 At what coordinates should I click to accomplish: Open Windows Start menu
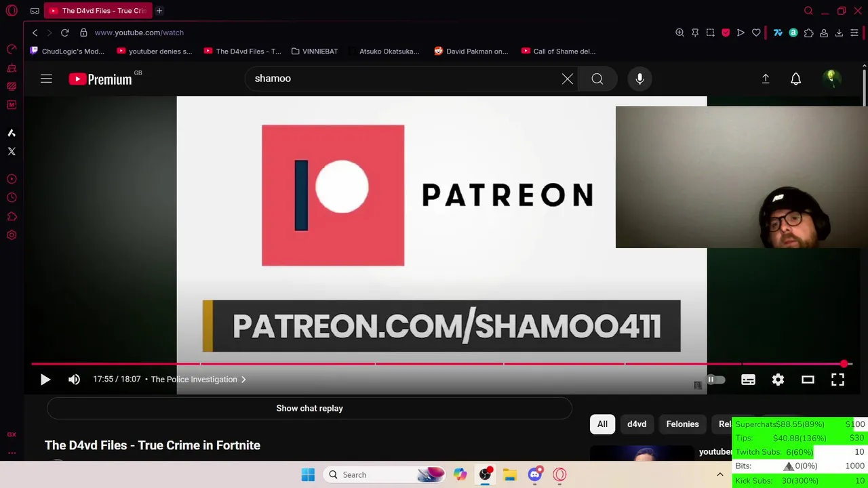[308, 475]
